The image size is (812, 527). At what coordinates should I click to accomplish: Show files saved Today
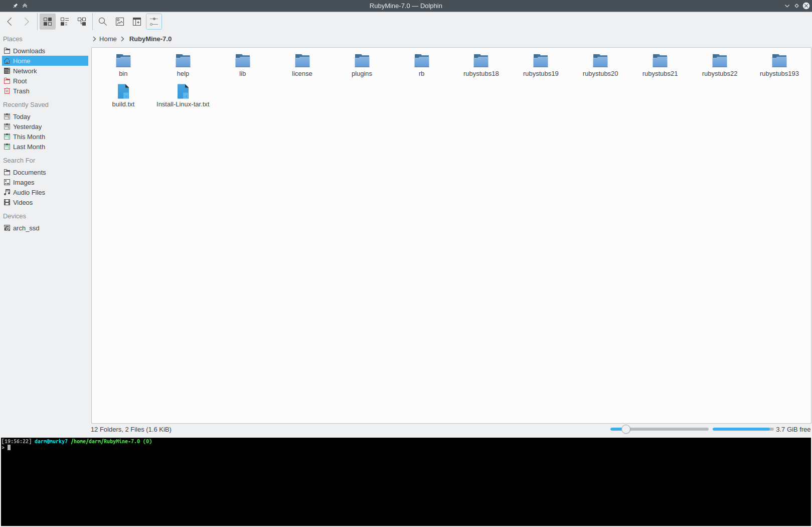click(45, 116)
